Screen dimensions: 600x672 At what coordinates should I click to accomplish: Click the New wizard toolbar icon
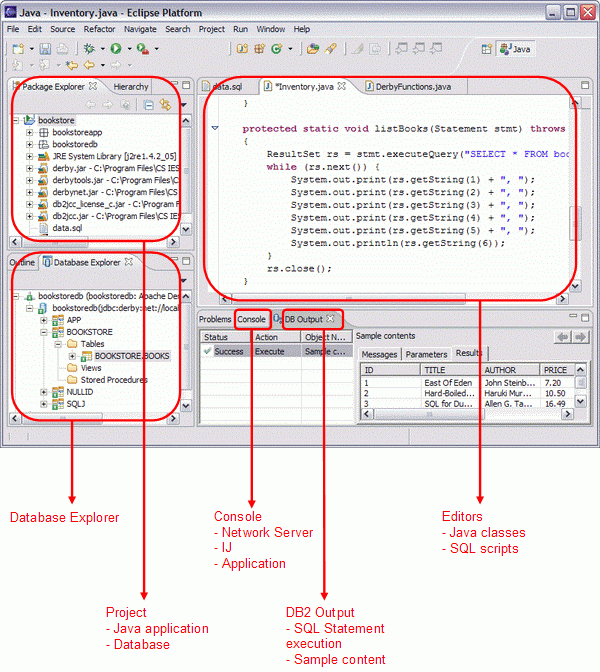[x=18, y=49]
